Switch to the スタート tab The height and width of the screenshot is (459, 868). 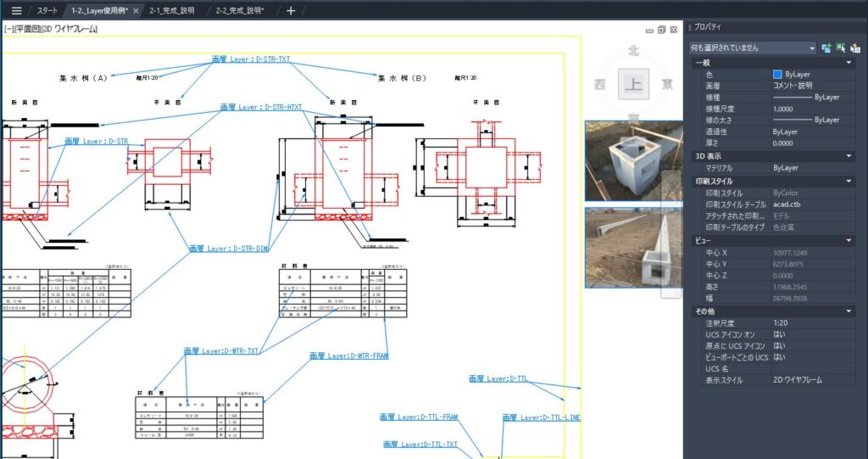coord(47,10)
